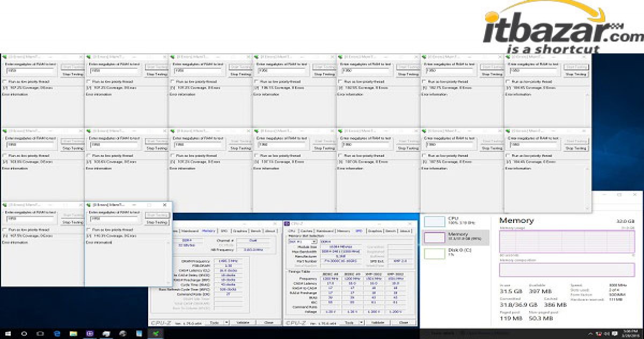Toggle low priority thread in top-left MemTest window
This screenshot has width=644, height=339.
(x=4, y=82)
